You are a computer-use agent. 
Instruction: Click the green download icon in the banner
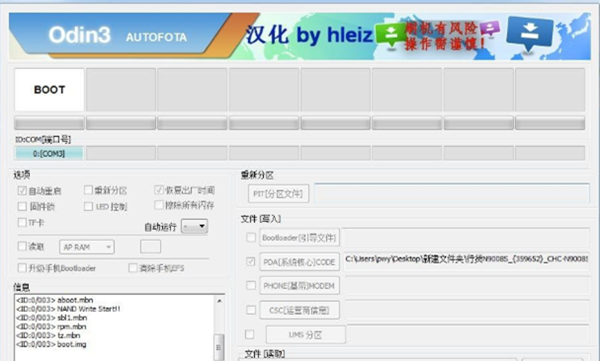point(391,34)
